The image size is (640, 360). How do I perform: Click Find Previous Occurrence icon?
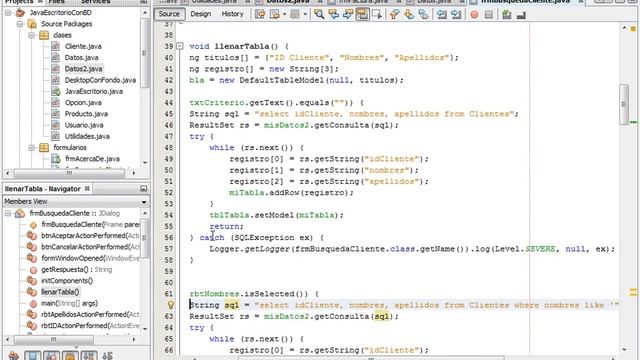point(334,15)
